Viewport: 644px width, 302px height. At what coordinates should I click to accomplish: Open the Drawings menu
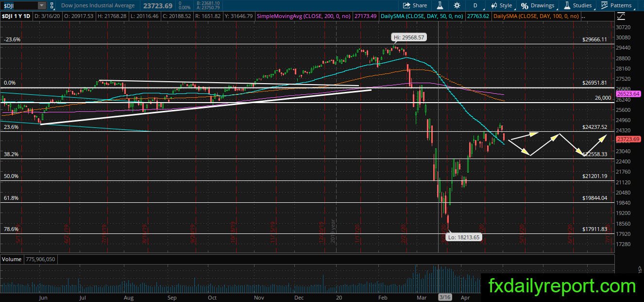coord(538,5)
